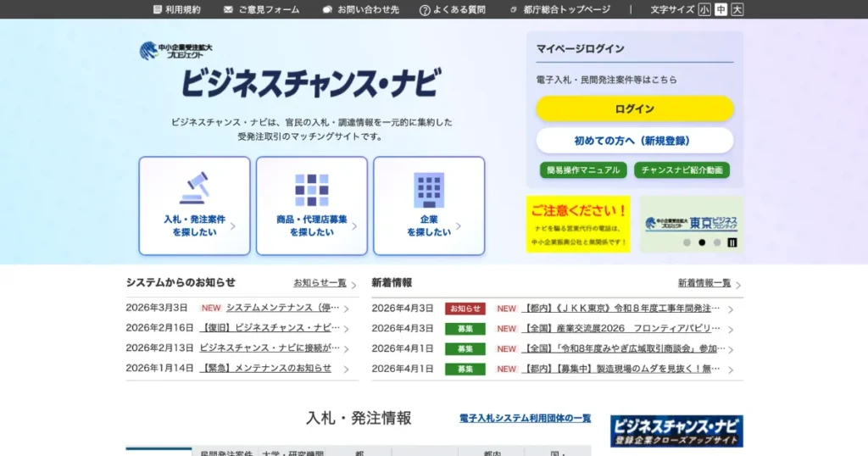Click the arrow beside 新着情報一覧

(738, 285)
